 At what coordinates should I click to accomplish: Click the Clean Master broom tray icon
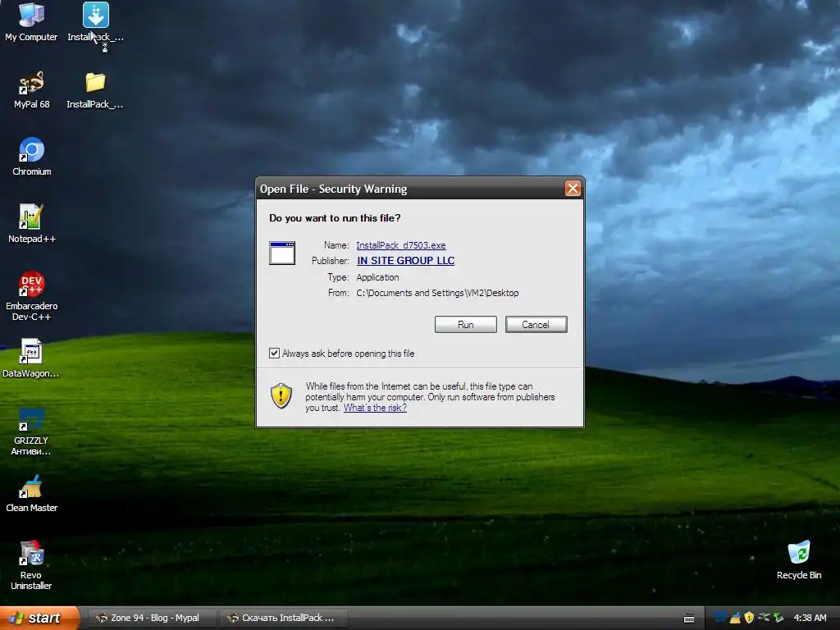(x=735, y=618)
